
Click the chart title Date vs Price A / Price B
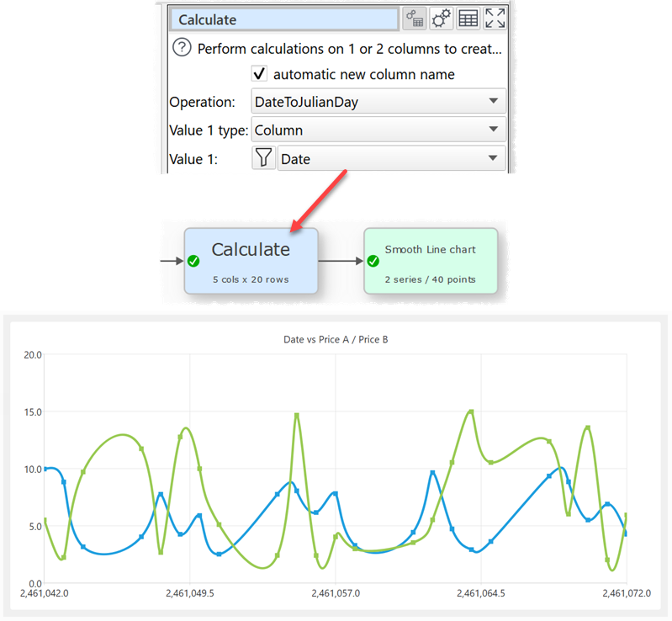[x=336, y=340]
